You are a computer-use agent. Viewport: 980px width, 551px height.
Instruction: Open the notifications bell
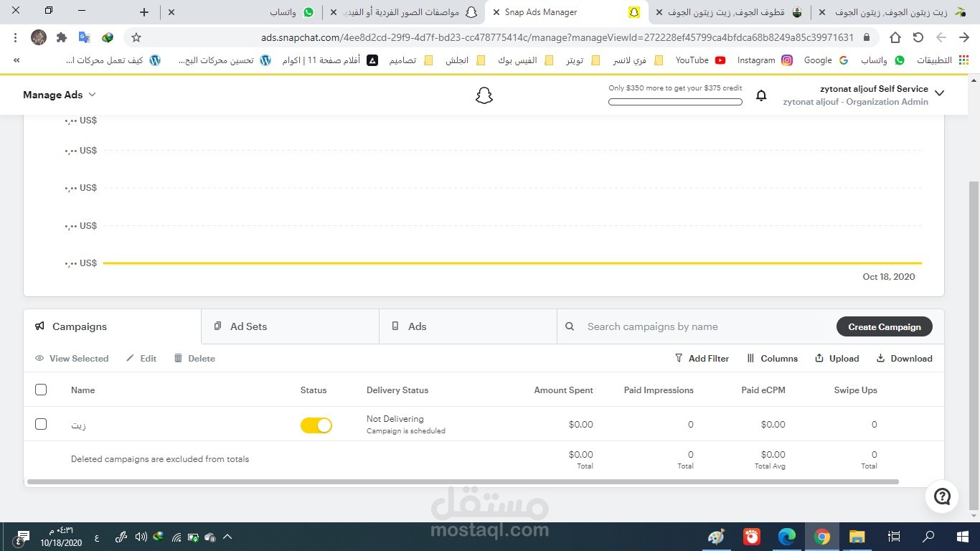pyautogui.click(x=761, y=95)
